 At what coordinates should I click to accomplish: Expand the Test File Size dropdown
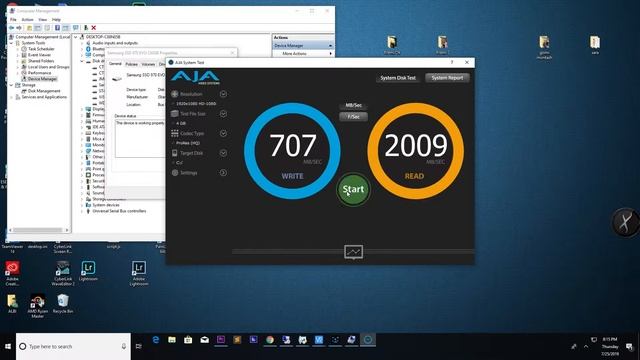point(223,114)
